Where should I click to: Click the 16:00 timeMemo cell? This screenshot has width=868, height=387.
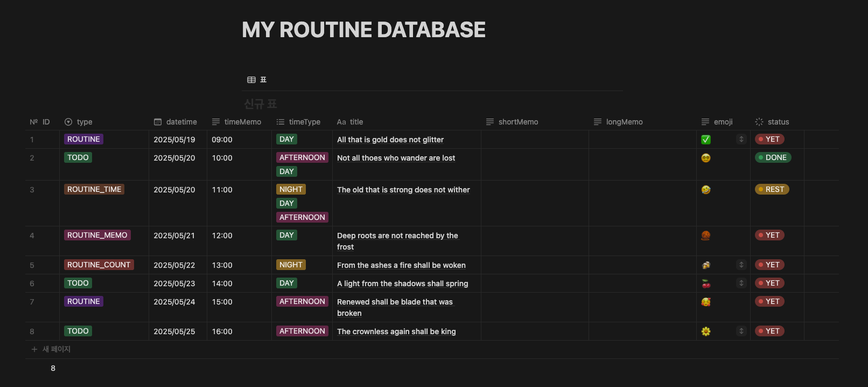pyautogui.click(x=239, y=331)
